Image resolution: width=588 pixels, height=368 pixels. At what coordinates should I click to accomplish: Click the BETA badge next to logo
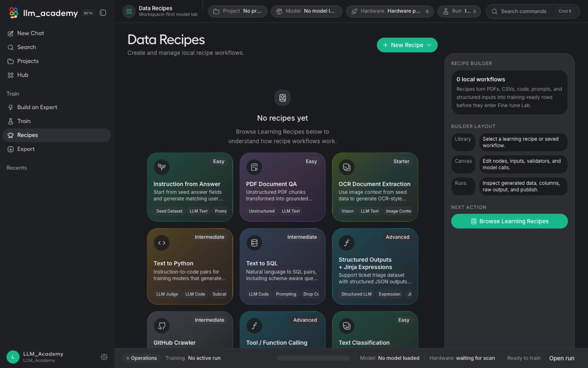pos(88,13)
